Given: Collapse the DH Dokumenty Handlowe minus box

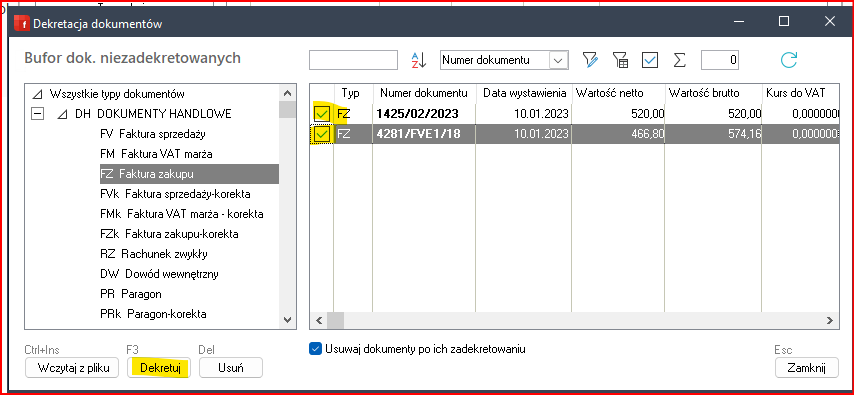Looking at the screenshot, I should coord(38,114).
